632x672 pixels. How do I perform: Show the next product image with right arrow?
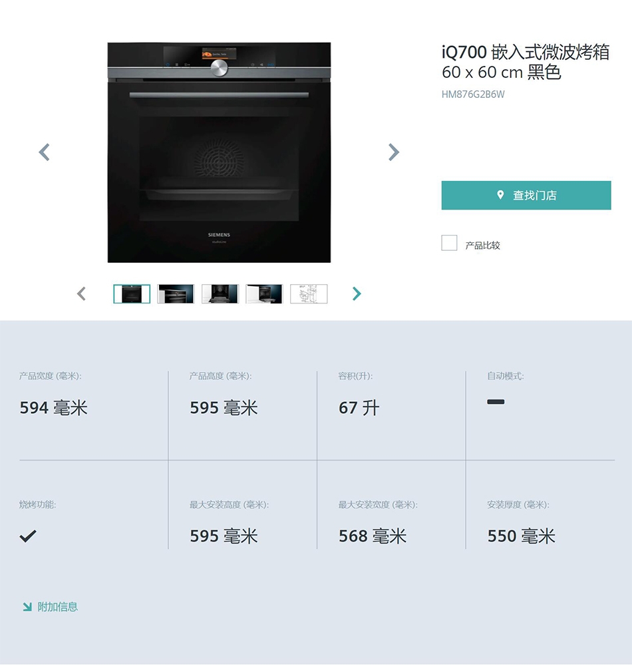[x=394, y=152]
